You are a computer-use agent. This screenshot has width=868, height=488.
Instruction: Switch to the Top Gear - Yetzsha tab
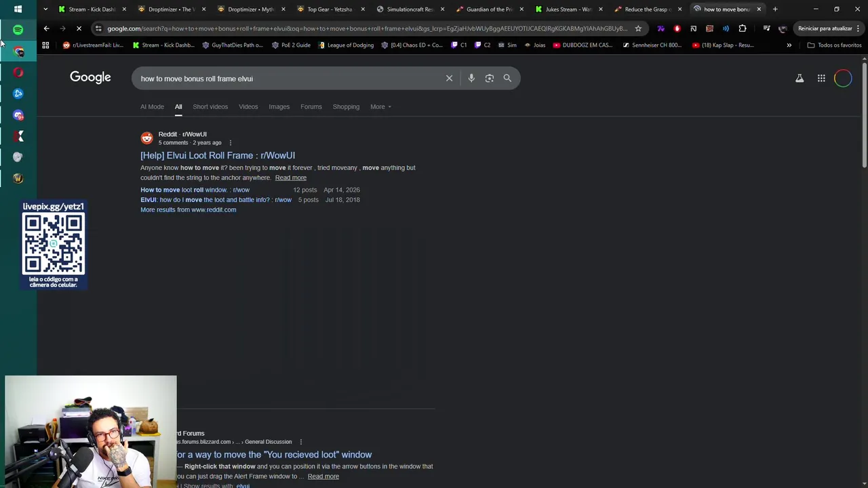tap(330, 9)
